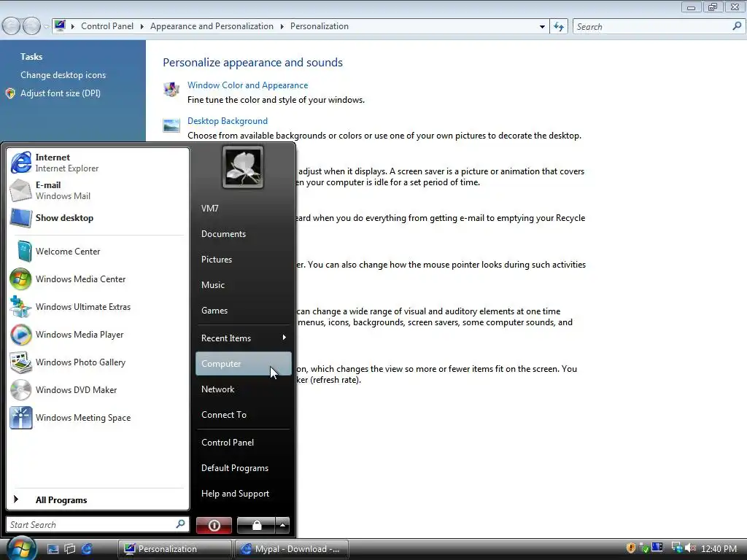747x560 pixels.
Task: Open VM7 user folder
Action: coord(243,209)
